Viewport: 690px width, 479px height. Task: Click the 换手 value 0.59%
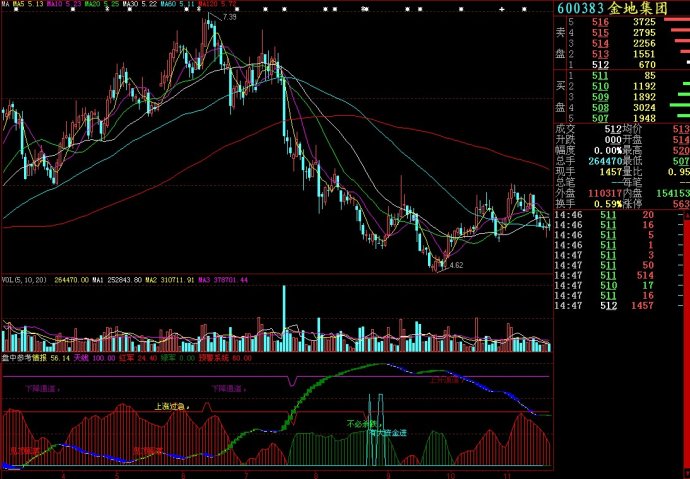click(608, 204)
